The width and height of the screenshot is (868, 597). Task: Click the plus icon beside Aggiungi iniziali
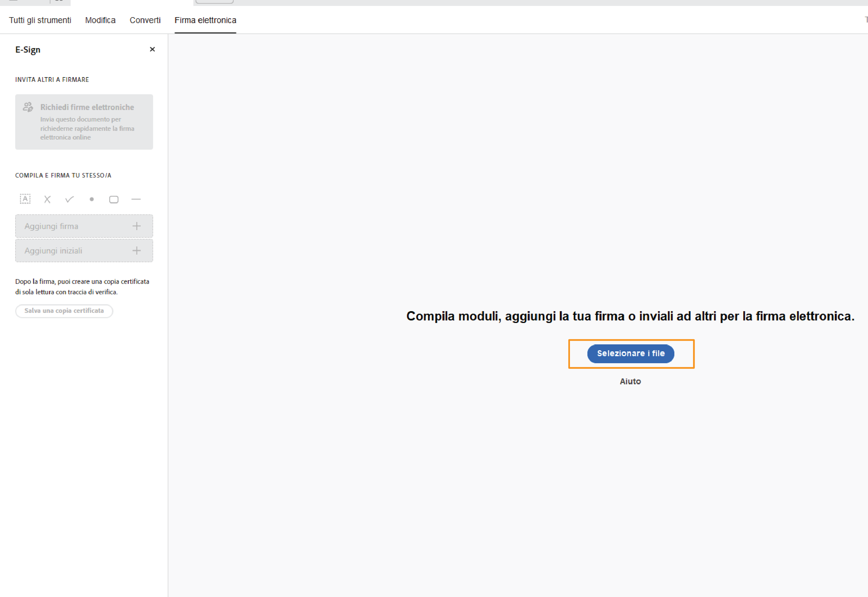click(x=137, y=251)
